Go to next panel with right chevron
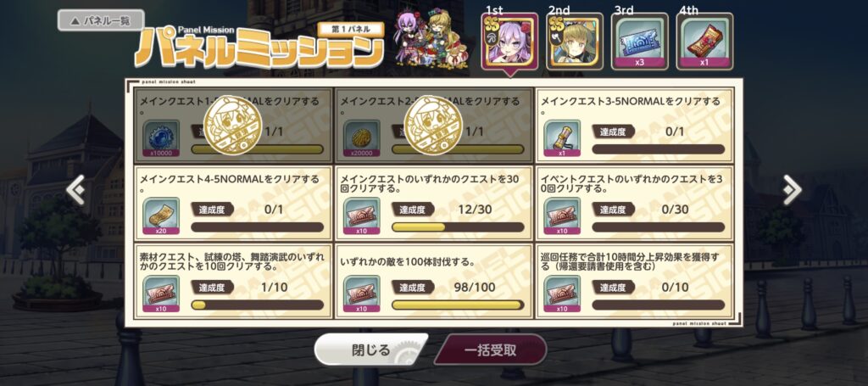The image size is (868, 386). (792, 190)
